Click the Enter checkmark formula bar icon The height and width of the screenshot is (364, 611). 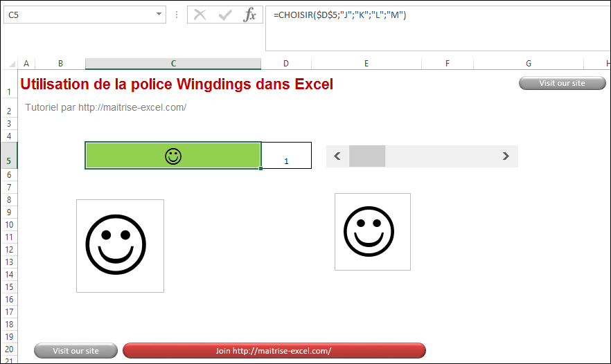225,15
